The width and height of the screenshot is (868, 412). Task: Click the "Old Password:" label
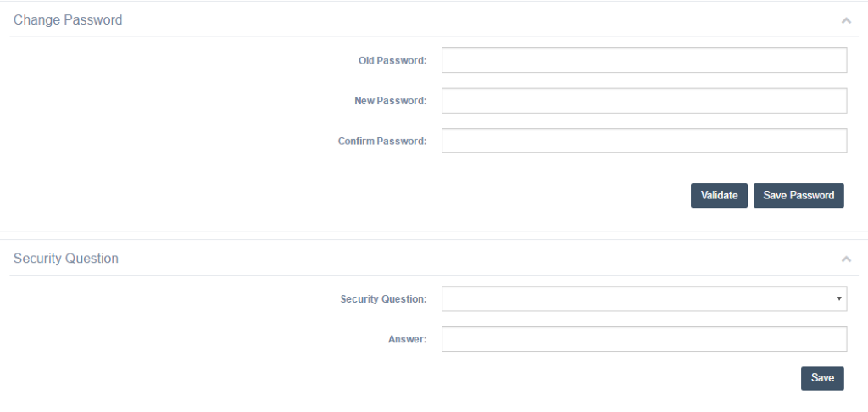tap(392, 60)
